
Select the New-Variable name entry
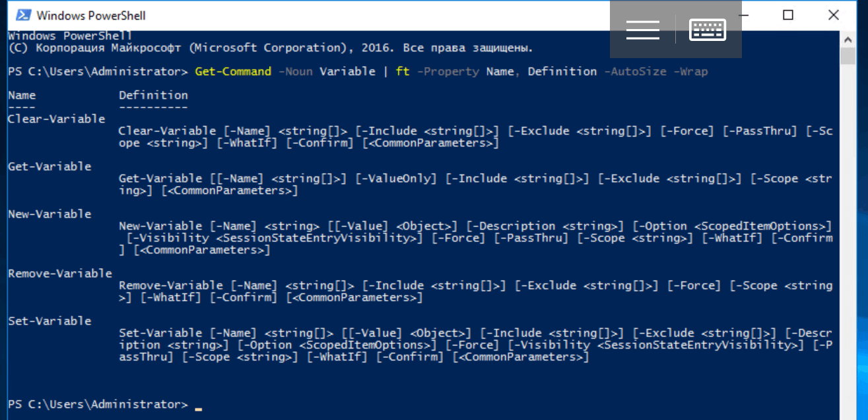coord(50,214)
